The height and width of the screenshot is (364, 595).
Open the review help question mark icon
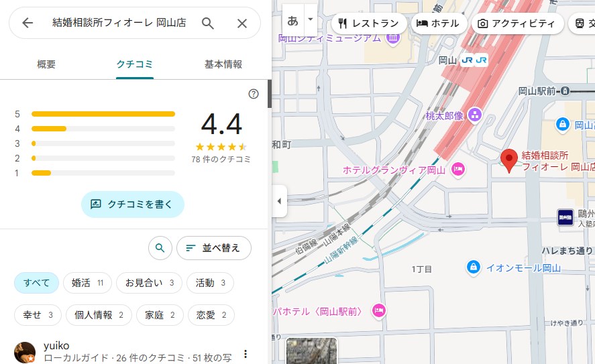[x=254, y=94]
